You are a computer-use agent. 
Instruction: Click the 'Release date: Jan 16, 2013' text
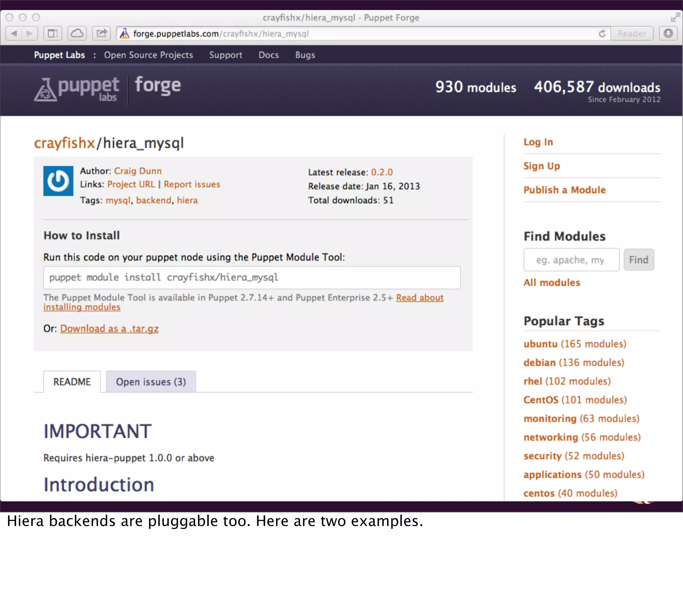point(364,186)
